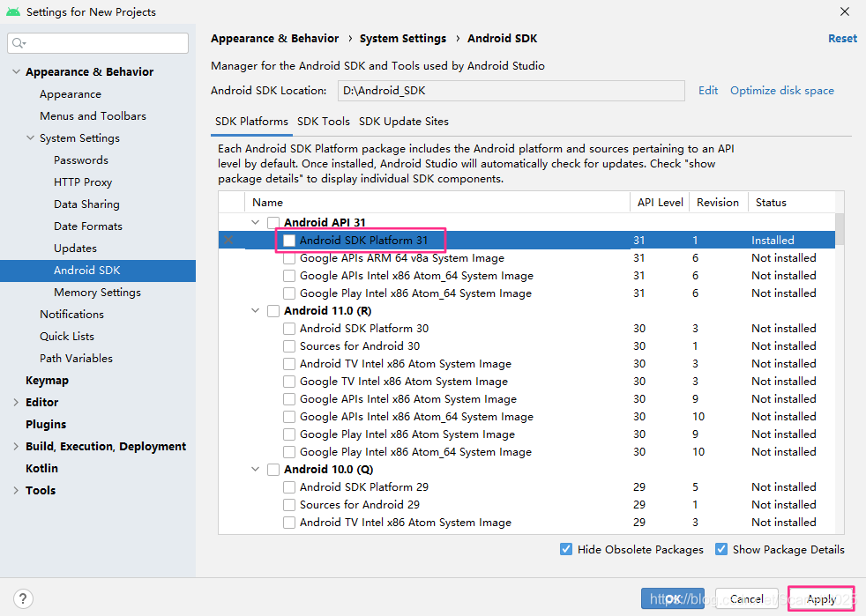This screenshot has width=866, height=616.
Task: Click the package list vertical scrollbar
Action: (840, 229)
